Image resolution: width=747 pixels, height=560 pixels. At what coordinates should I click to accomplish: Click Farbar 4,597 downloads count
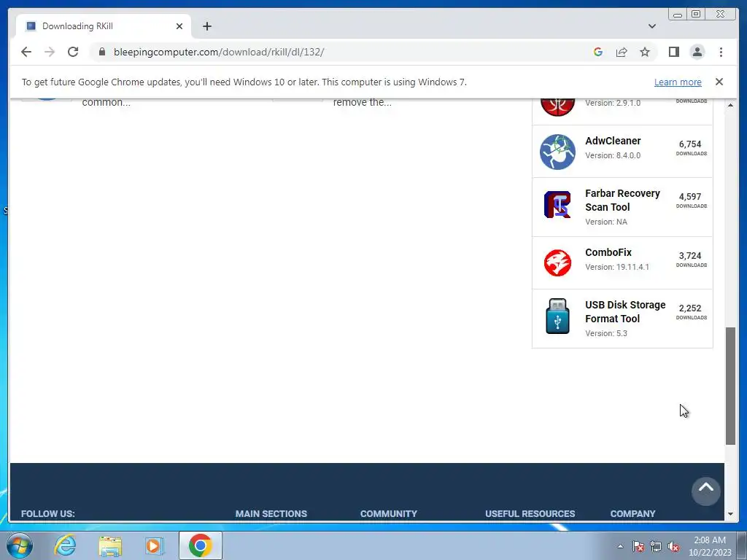(x=691, y=200)
